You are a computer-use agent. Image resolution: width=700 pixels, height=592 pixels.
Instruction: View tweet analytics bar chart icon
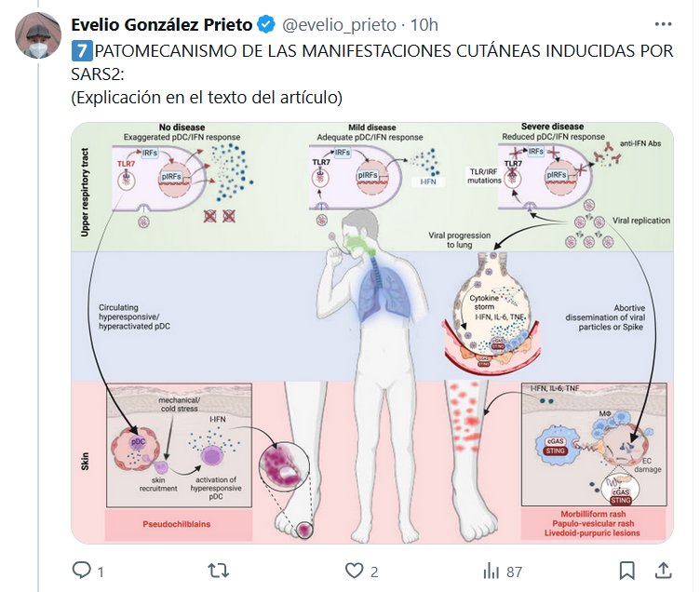[491, 571]
